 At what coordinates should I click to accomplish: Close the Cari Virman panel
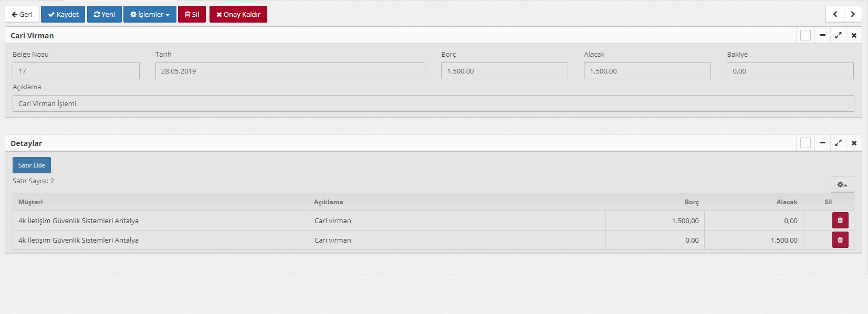click(854, 35)
